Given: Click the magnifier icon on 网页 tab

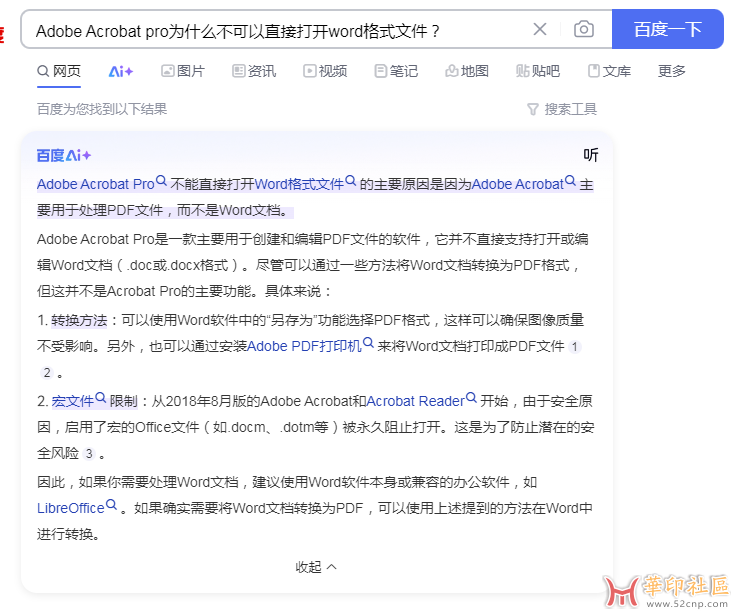Looking at the screenshot, I should pyautogui.click(x=43, y=71).
